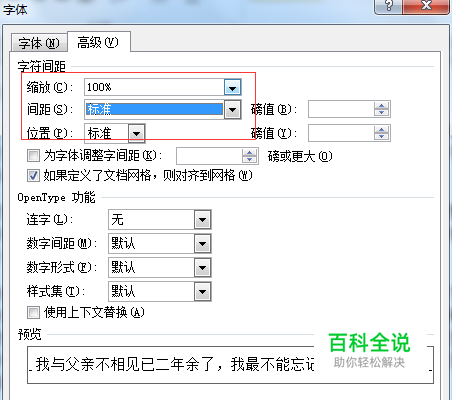Enable 使用上下文替换 checkbox

[33, 313]
